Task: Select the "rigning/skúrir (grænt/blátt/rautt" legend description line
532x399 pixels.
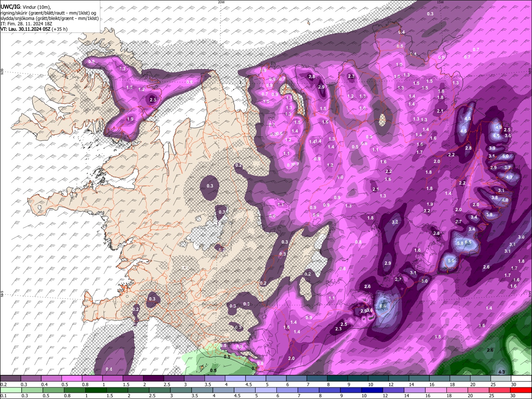Action: coord(48,12)
